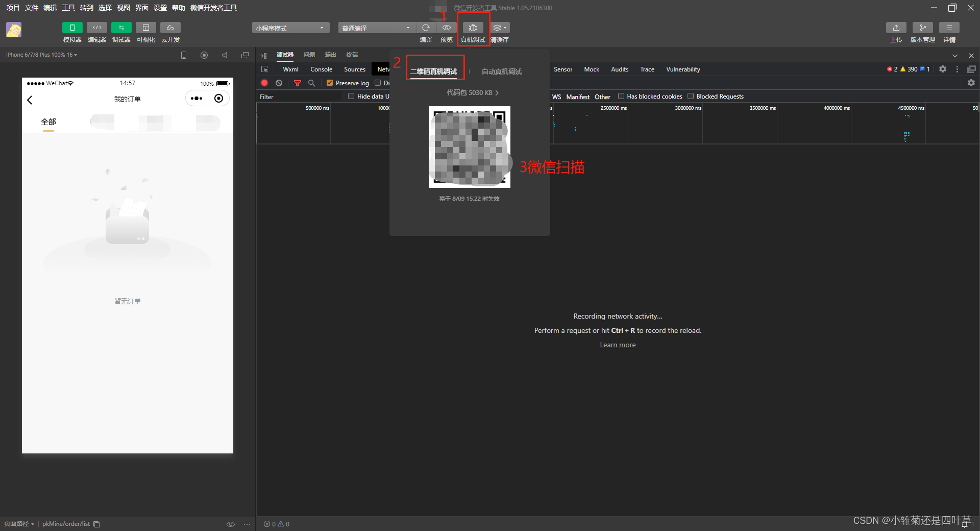980x531 pixels.
Task: Open cloud development (云开发)
Action: pos(170,28)
